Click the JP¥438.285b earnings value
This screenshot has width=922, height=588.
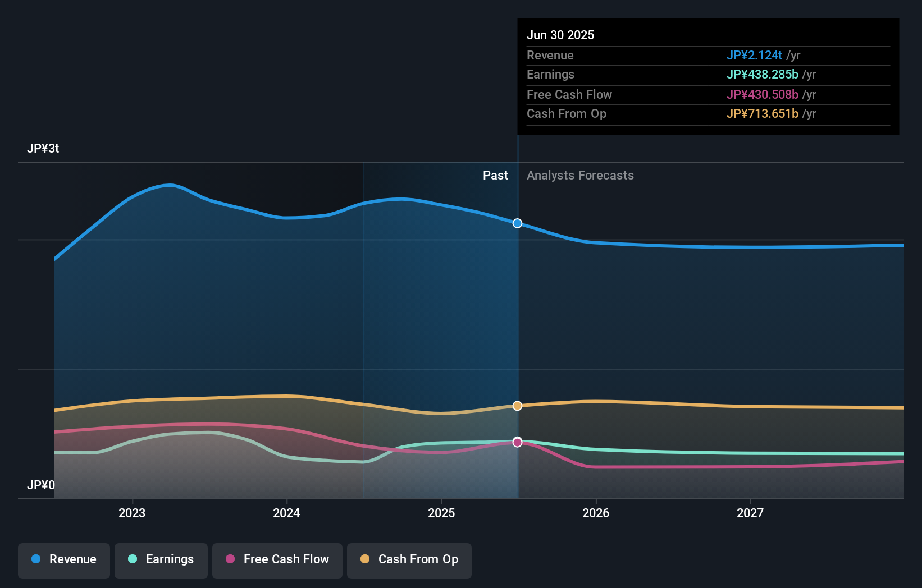click(x=763, y=75)
